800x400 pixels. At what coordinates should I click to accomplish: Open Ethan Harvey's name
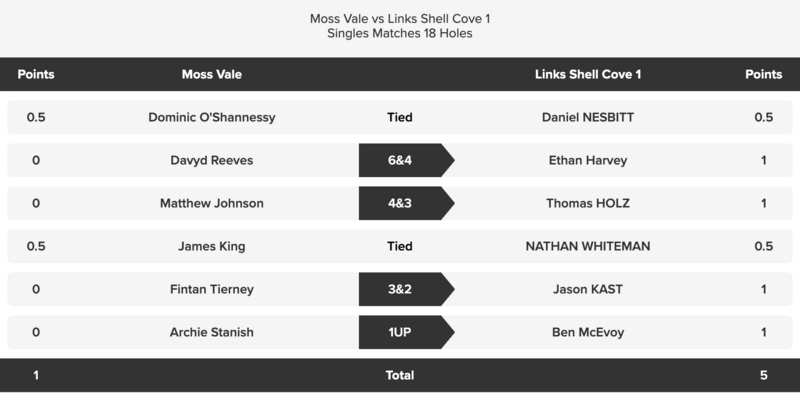(588, 160)
